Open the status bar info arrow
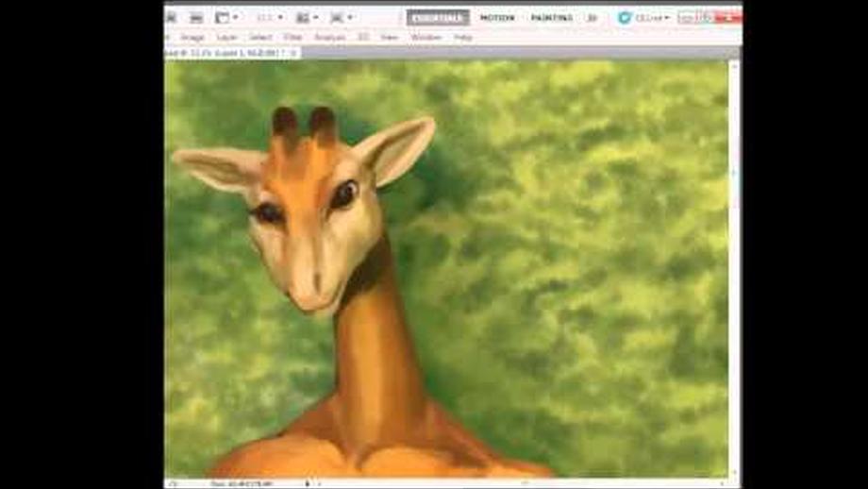 [308, 484]
